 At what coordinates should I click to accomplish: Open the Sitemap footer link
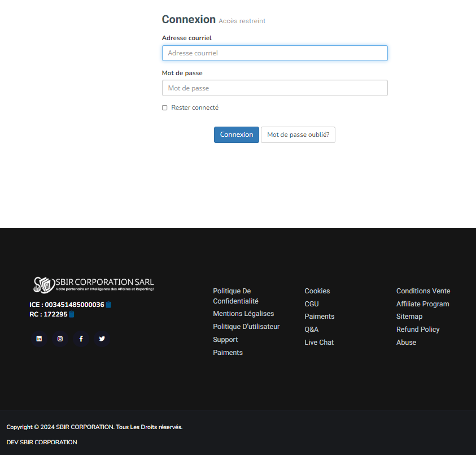(x=409, y=317)
